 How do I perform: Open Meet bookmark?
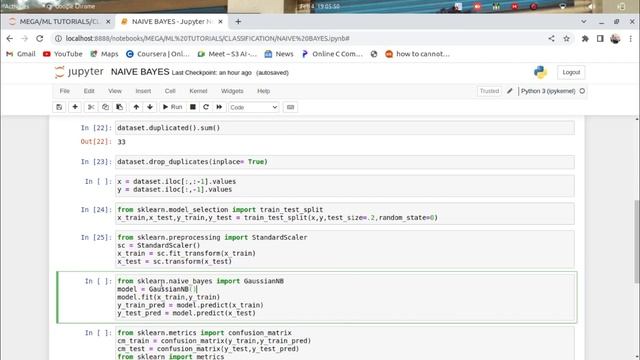pyautogui.click(x=227, y=54)
